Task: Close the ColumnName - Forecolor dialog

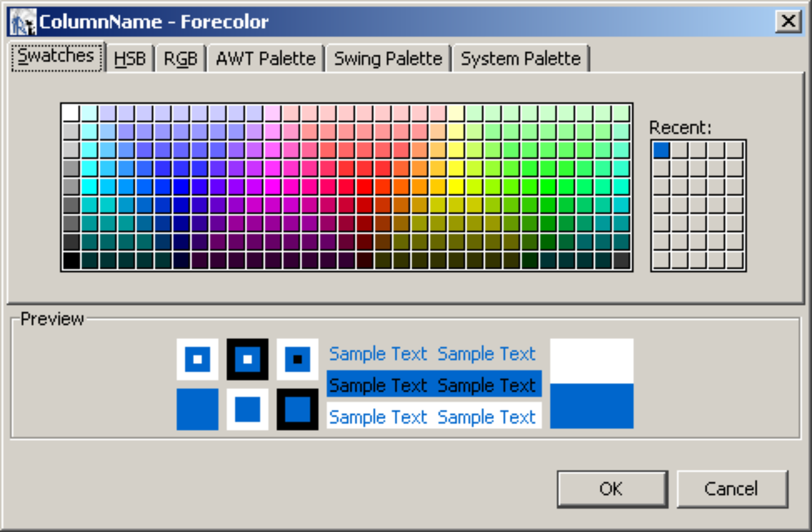Action: (x=788, y=22)
